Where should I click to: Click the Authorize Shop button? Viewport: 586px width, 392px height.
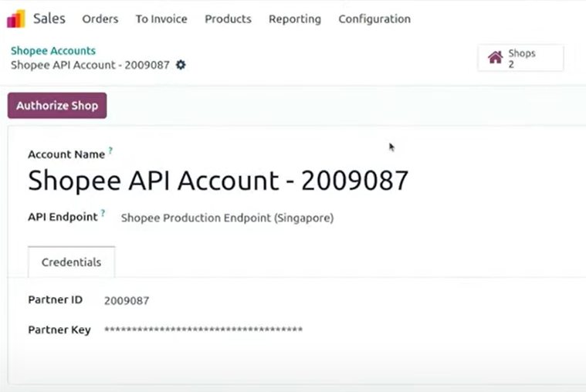tap(57, 106)
